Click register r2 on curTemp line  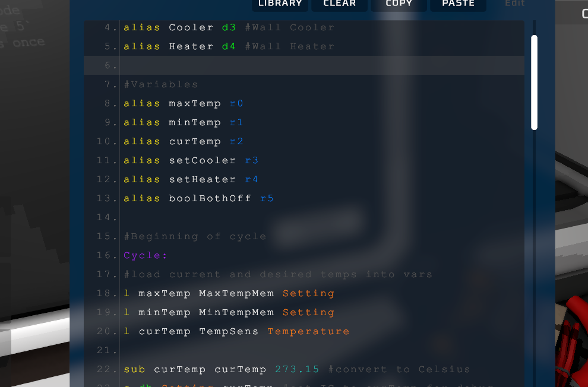236,141
